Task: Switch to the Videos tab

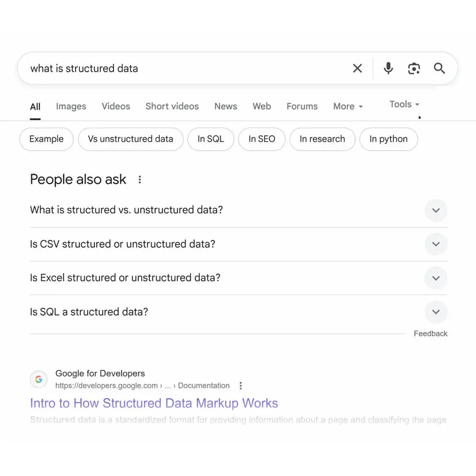Action: (x=115, y=106)
